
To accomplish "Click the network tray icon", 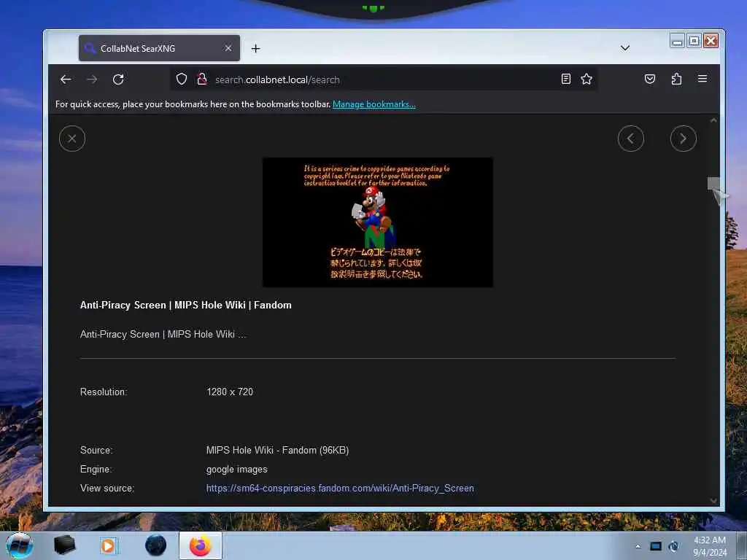I will click(673, 546).
